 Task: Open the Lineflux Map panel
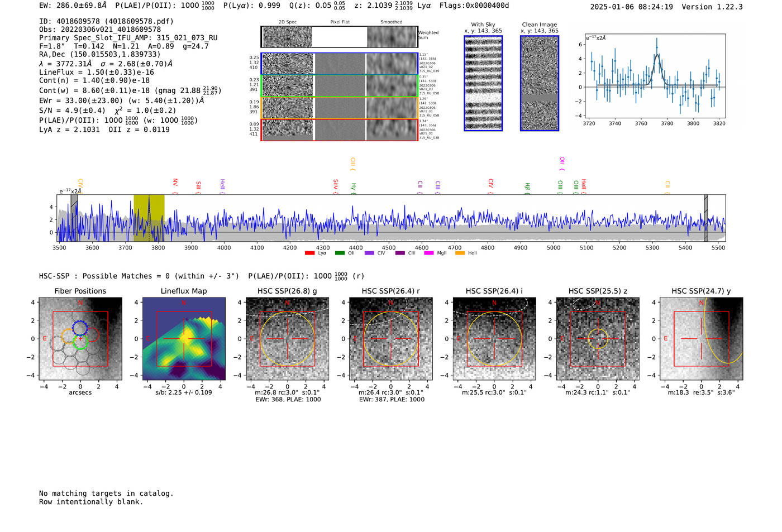tap(184, 339)
